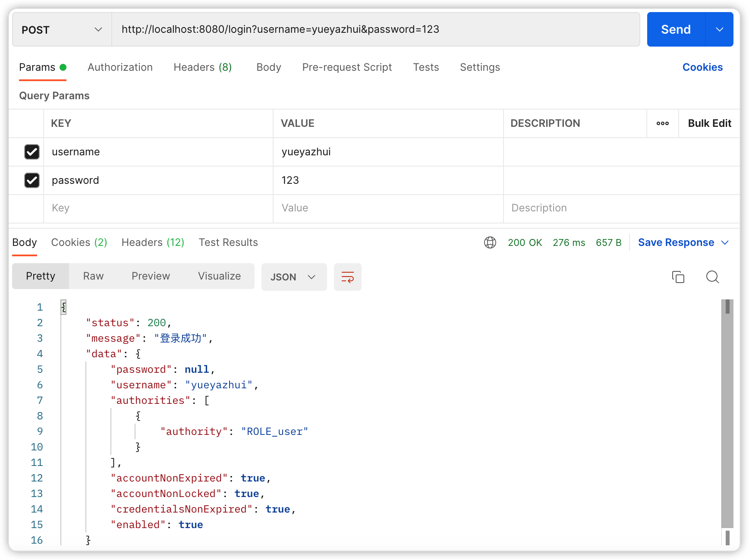The image size is (749, 560).
Task: Uncheck the password parameter checkbox
Action: (32, 180)
